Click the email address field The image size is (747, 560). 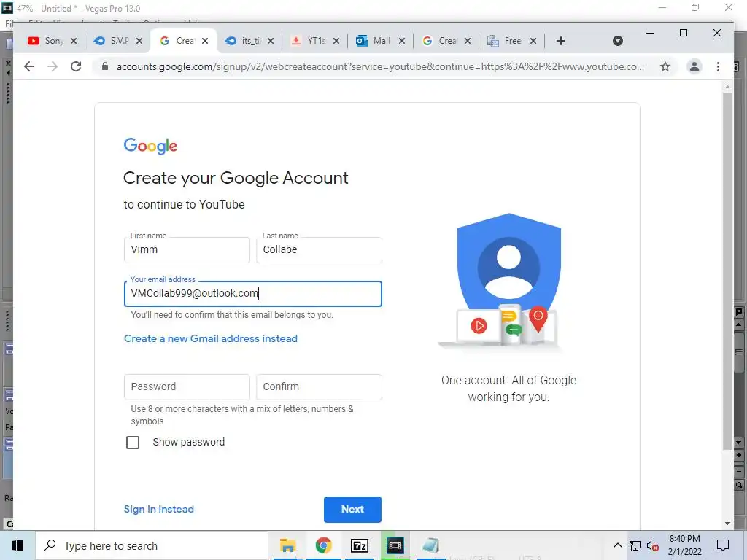253,294
